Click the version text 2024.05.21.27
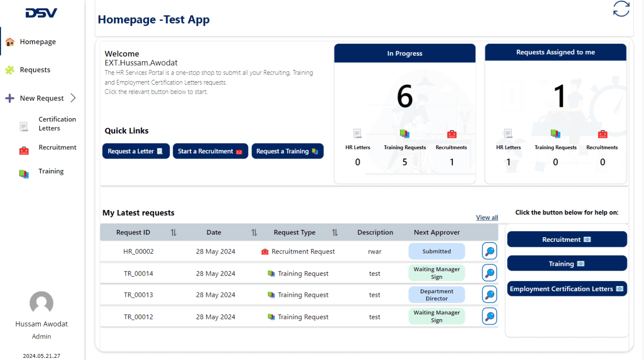Viewport: 644px width, 360px height. tap(42, 356)
